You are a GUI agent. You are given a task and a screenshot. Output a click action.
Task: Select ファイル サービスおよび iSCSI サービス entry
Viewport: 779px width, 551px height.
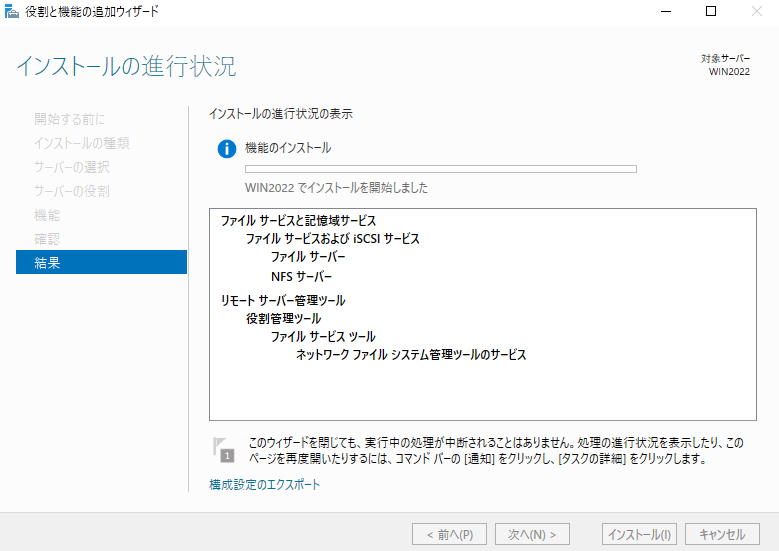click(333, 239)
